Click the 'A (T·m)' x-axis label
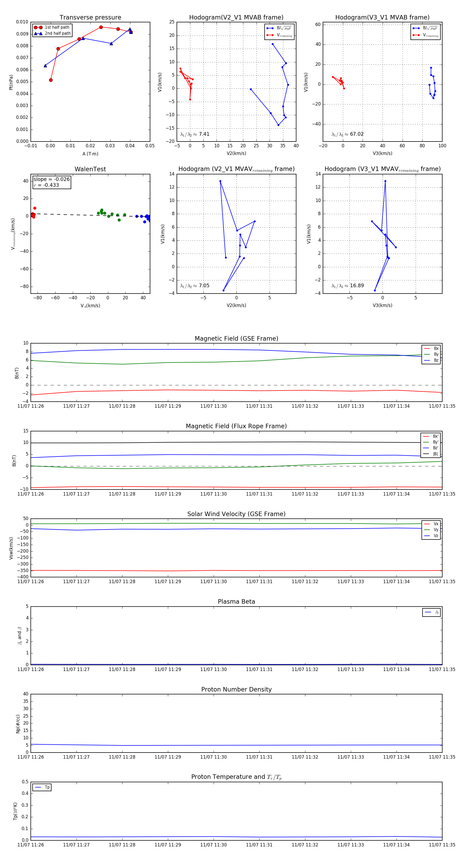Viewport: 473px width, 868px height. pyautogui.click(x=90, y=154)
